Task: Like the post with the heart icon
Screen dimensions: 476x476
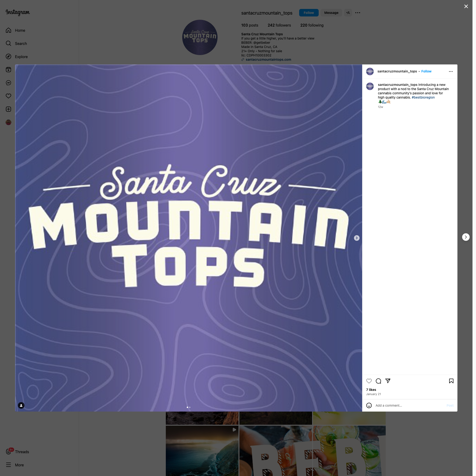Action: pos(369,381)
